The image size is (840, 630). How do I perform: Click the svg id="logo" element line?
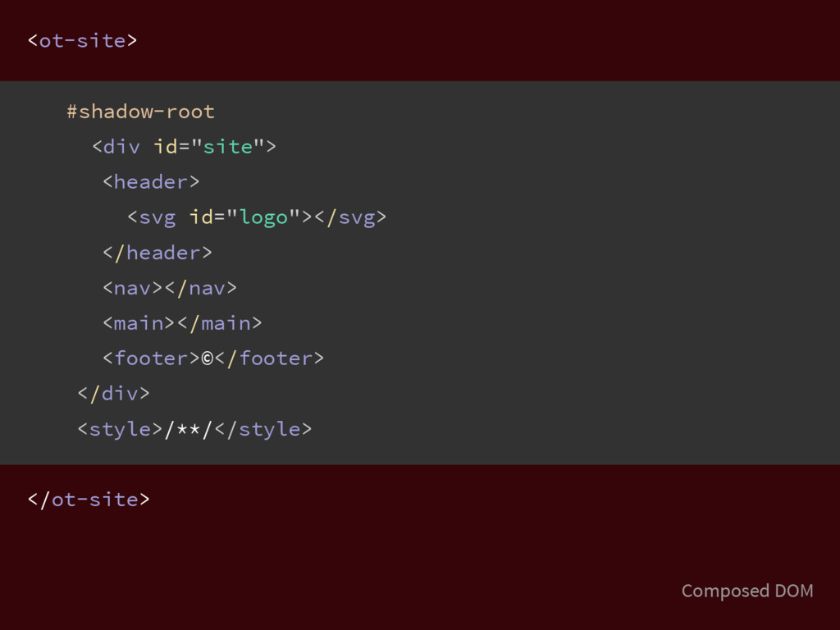[257, 217]
